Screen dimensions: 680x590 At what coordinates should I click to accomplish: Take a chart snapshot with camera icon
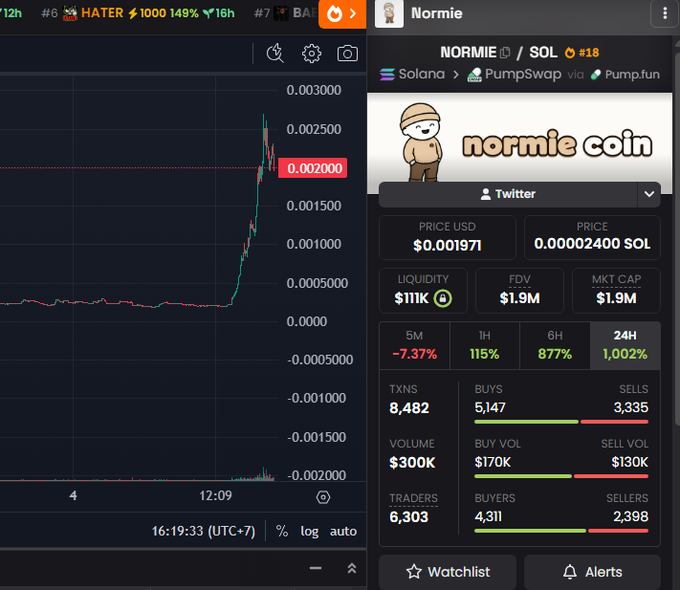point(347,53)
